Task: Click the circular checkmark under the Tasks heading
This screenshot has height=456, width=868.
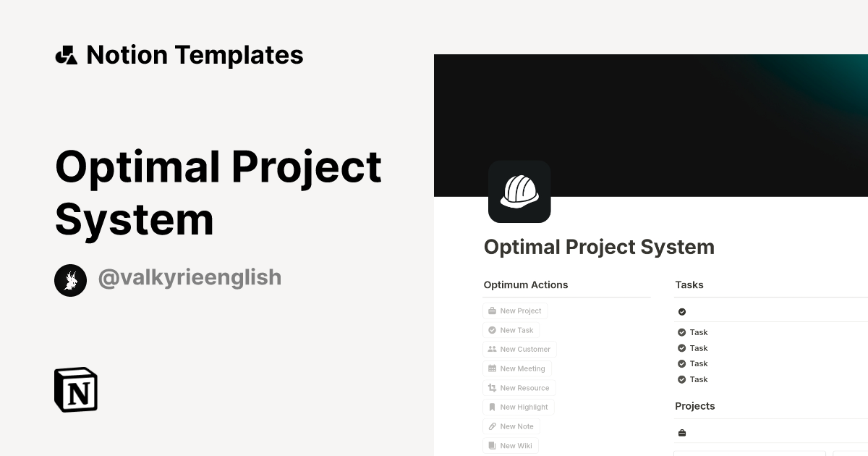Action: pos(681,311)
